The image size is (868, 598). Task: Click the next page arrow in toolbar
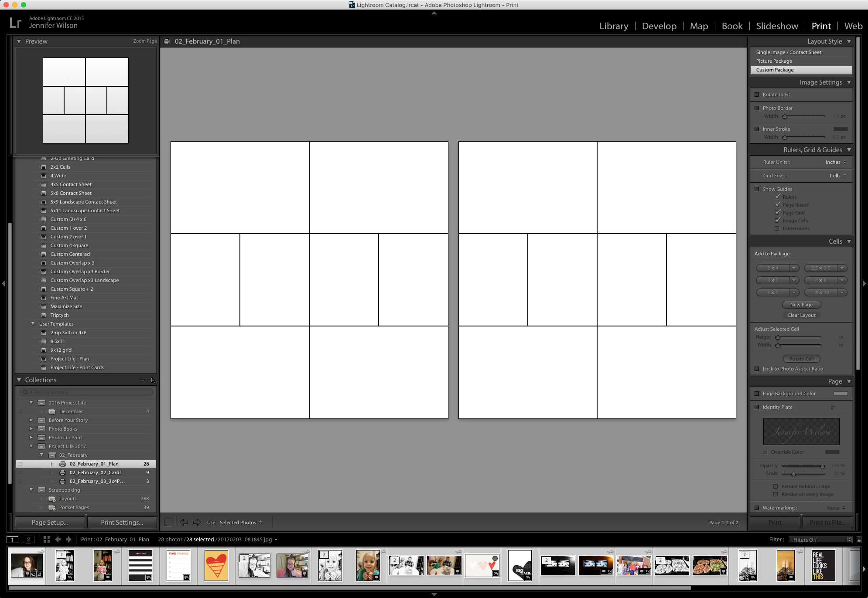(197, 522)
